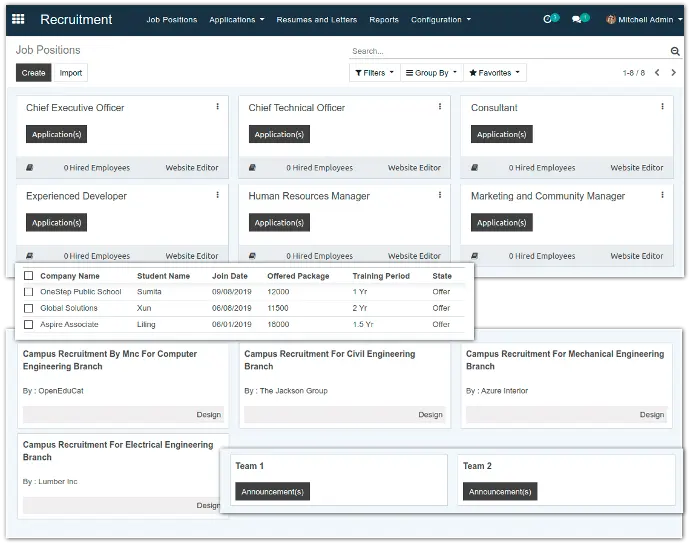The width and height of the screenshot is (690, 544).
Task: Go to previous page arrow
Action: (657, 73)
